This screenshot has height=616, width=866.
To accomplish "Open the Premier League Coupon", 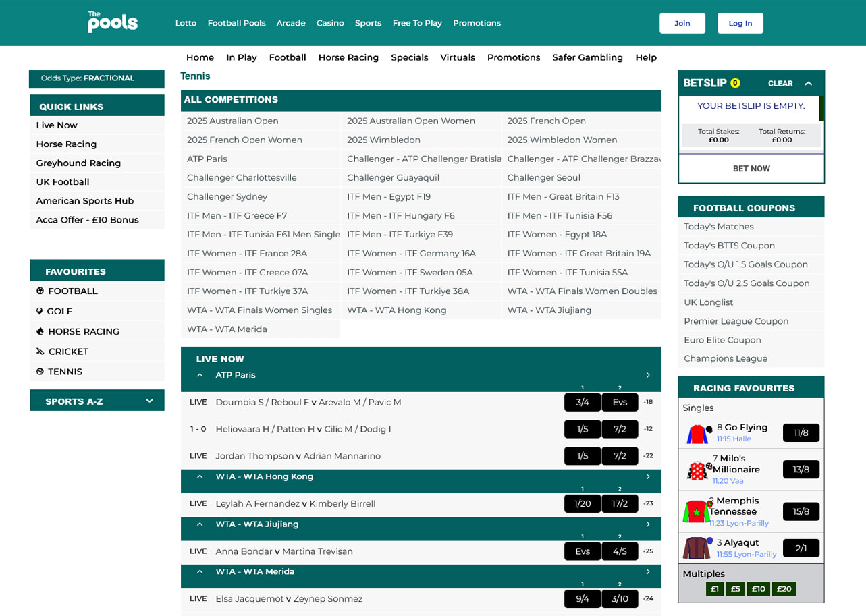I will pos(736,321).
